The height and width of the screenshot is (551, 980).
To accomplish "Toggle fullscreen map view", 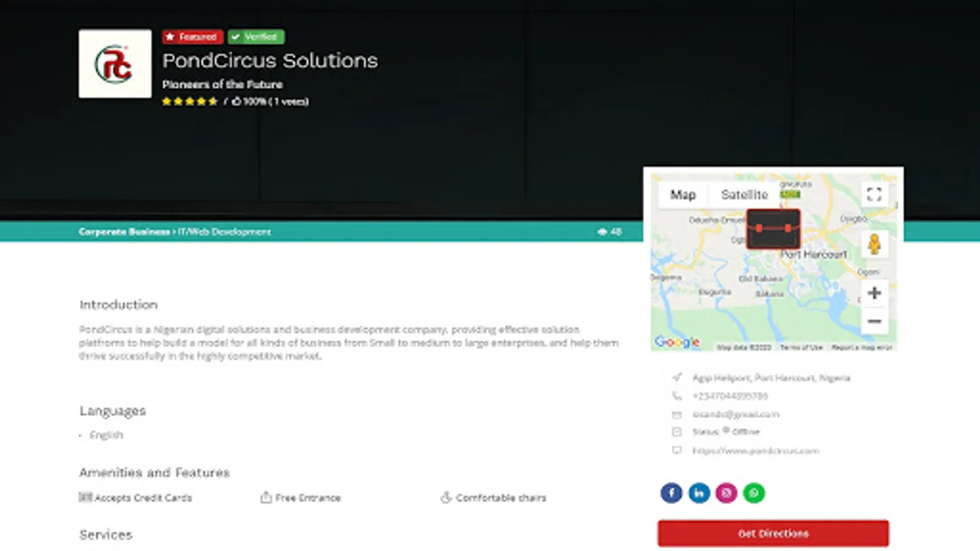I will 874,195.
